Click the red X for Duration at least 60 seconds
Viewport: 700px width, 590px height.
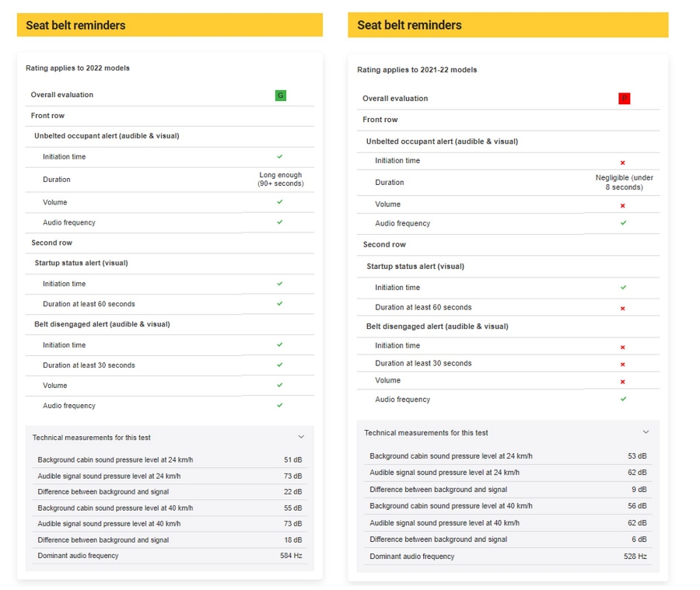[x=623, y=309]
